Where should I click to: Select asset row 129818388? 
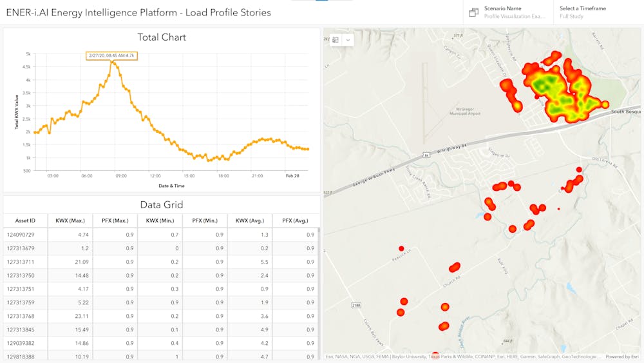click(160, 357)
